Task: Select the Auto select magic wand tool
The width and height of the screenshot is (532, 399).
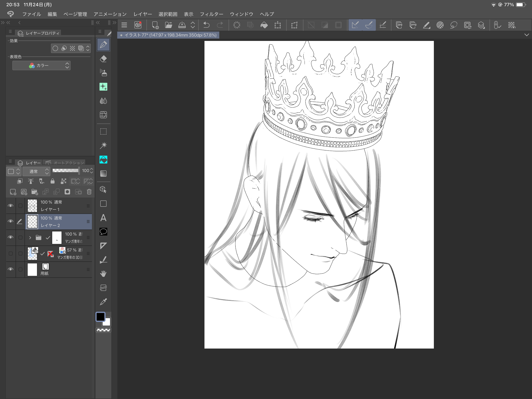Action: pyautogui.click(x=103, y=145)
